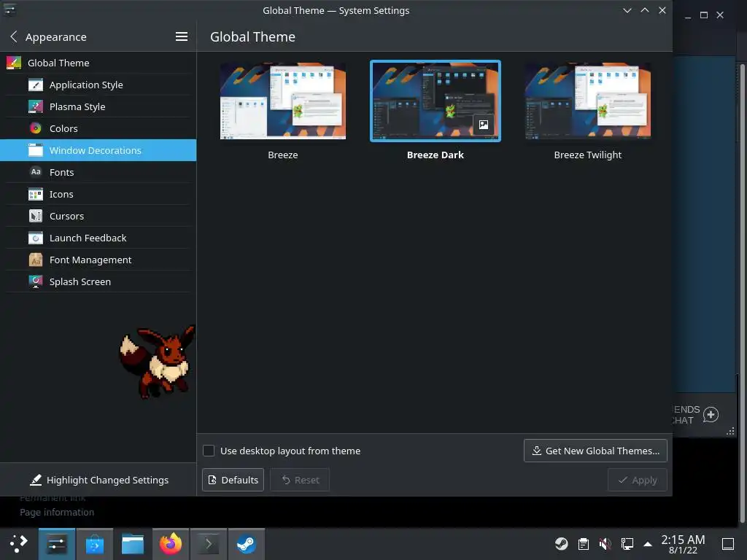Click the Colors wheel icon
This screenshot has width=747, height=560.
tap(36, 128)
